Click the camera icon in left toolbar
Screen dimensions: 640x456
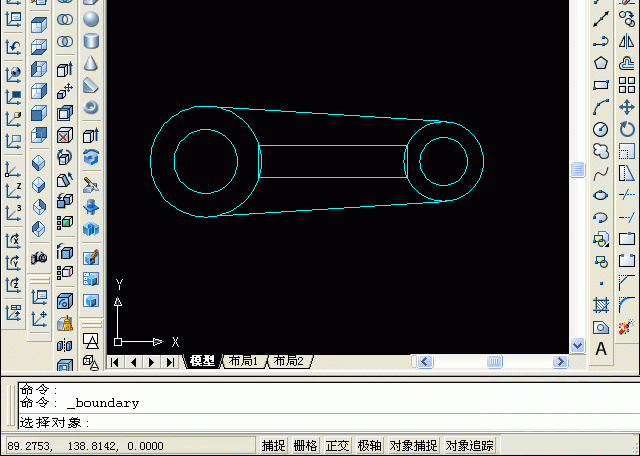click(x=39, y=258)
